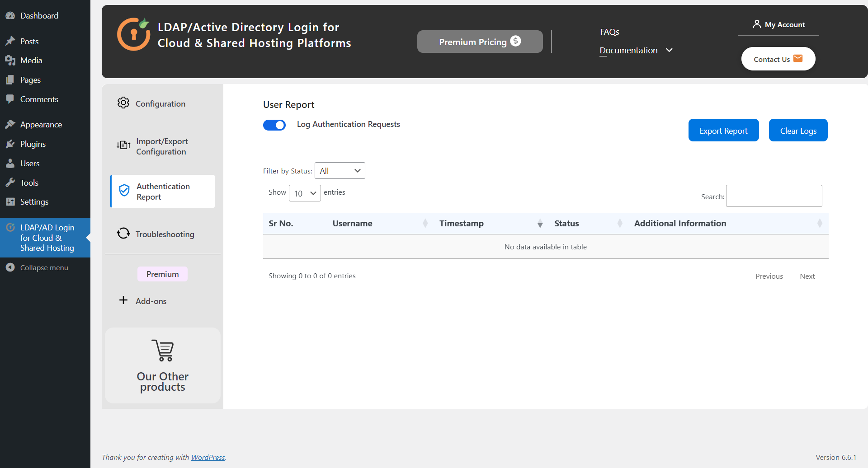Viewport: 868px width, 468px height.
Task: Expand the Documentation chevron
Action: 670,50
